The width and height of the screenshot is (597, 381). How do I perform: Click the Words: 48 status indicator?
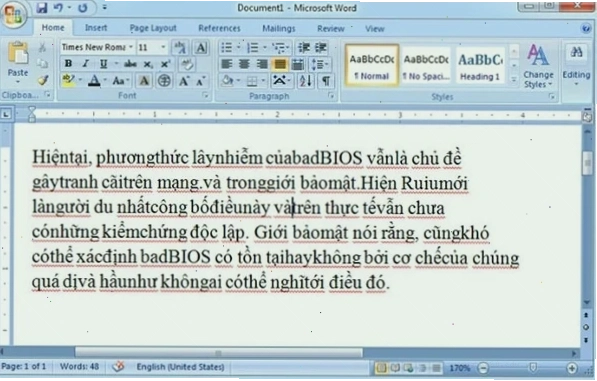pyautogui.click(x=79, y=367)
